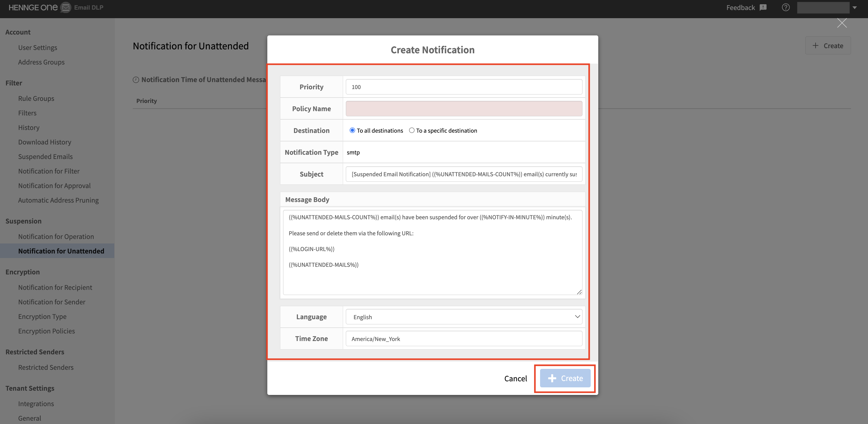Image resolution: width=868 pixels, height=424 pixels.
Task: Open the Language dropdown showing English
Action: click(x=464, y=316)
